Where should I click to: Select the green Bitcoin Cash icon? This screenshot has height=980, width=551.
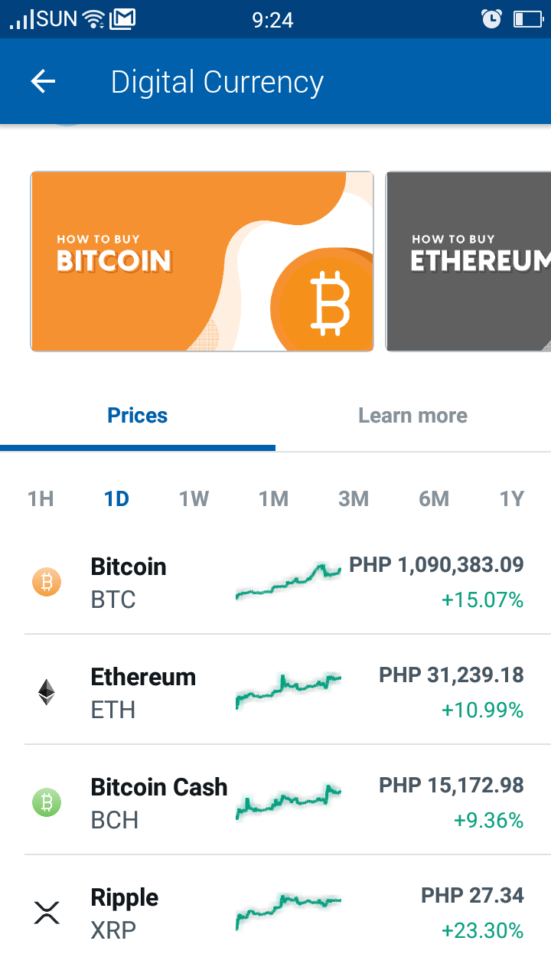(x=47, y=802)
